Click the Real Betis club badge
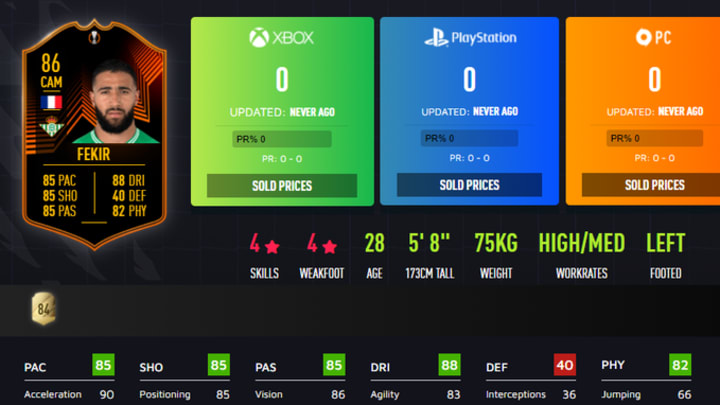The image size is (720, 405). pyautogui.click(x=51, y=127)
